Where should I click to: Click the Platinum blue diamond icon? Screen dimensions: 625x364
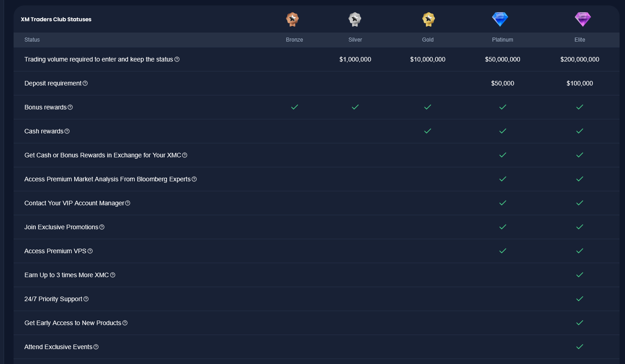point(500,19)
